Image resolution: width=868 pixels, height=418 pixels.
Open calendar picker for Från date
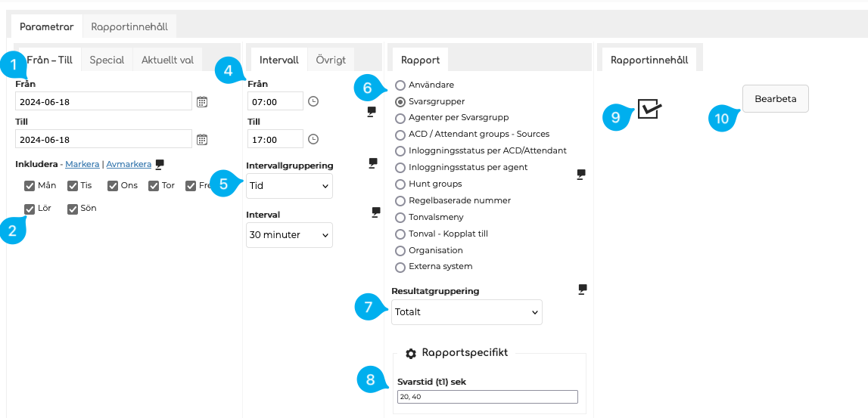202,101
